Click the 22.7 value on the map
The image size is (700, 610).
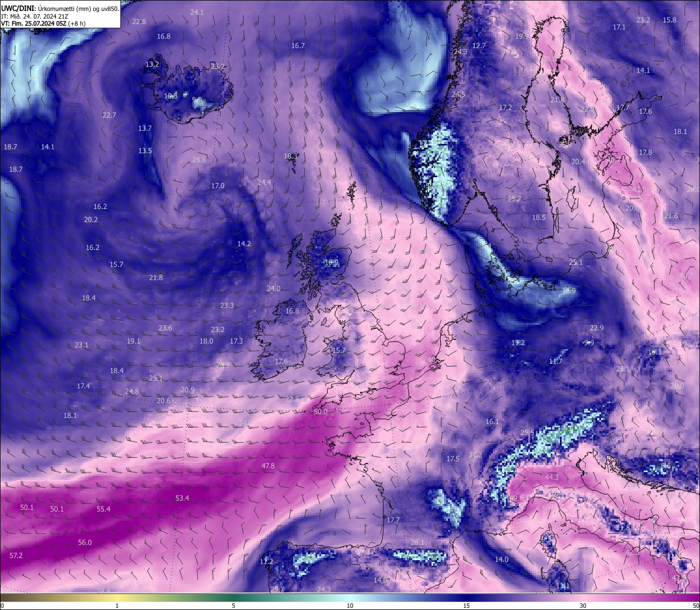pyautogui.click(x=109, y=115)
